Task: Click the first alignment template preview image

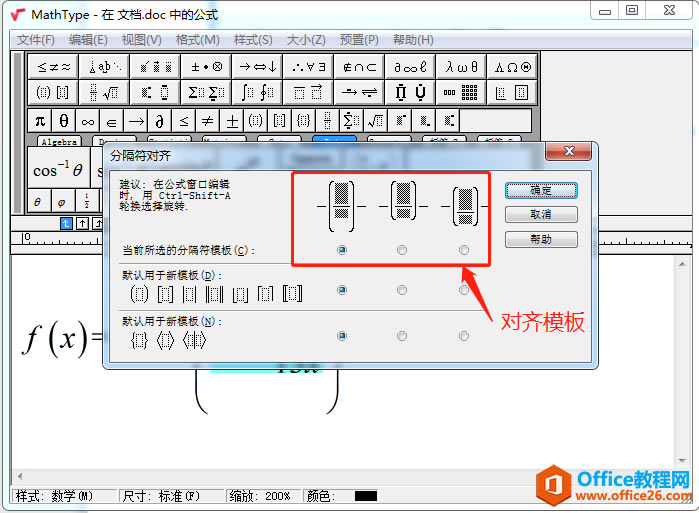Action: 341,206
